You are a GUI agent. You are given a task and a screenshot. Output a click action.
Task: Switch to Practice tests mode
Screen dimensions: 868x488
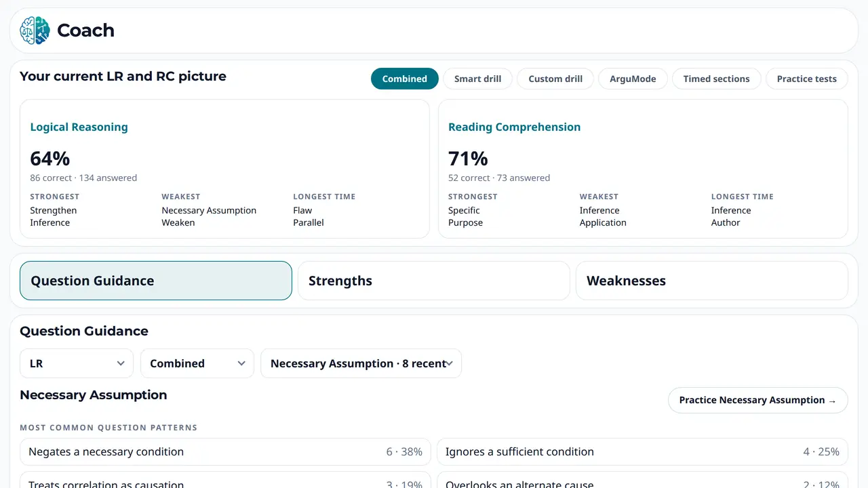coord(807,79)
